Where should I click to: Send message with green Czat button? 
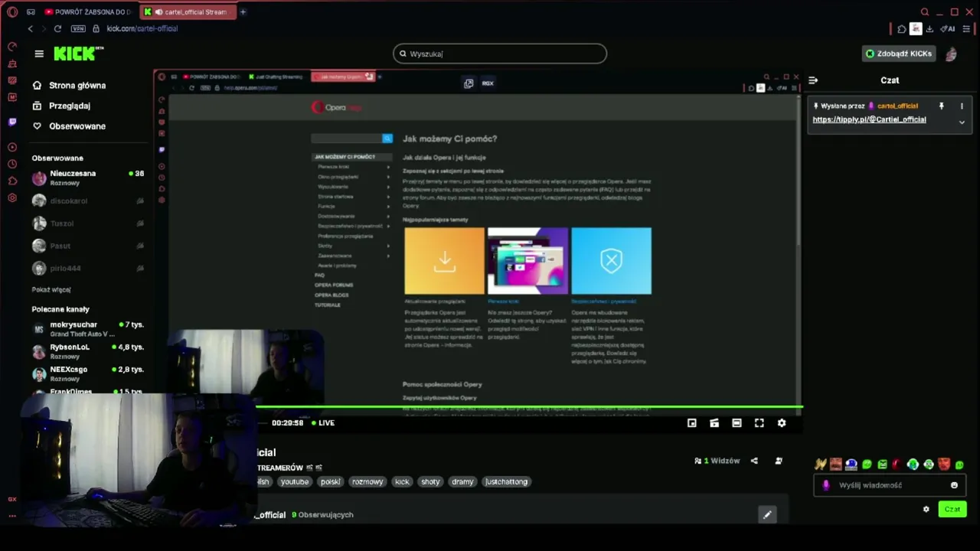[952, 509]
